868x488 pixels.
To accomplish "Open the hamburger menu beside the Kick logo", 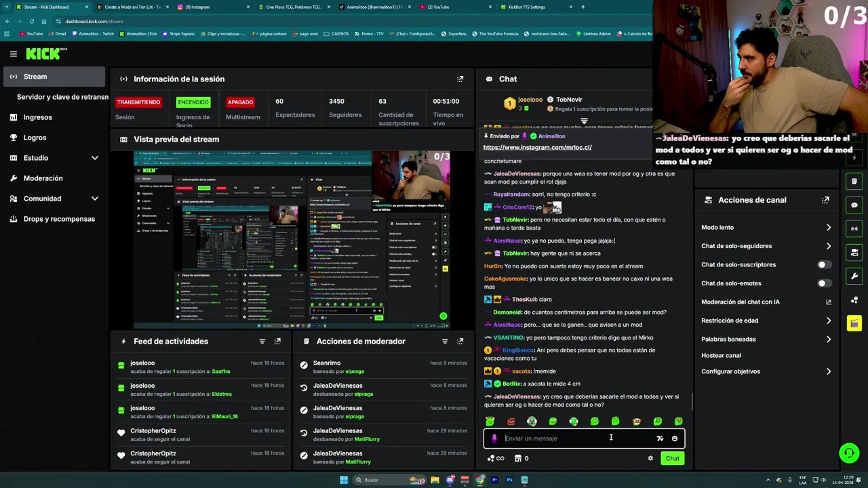I will [13, 54].
